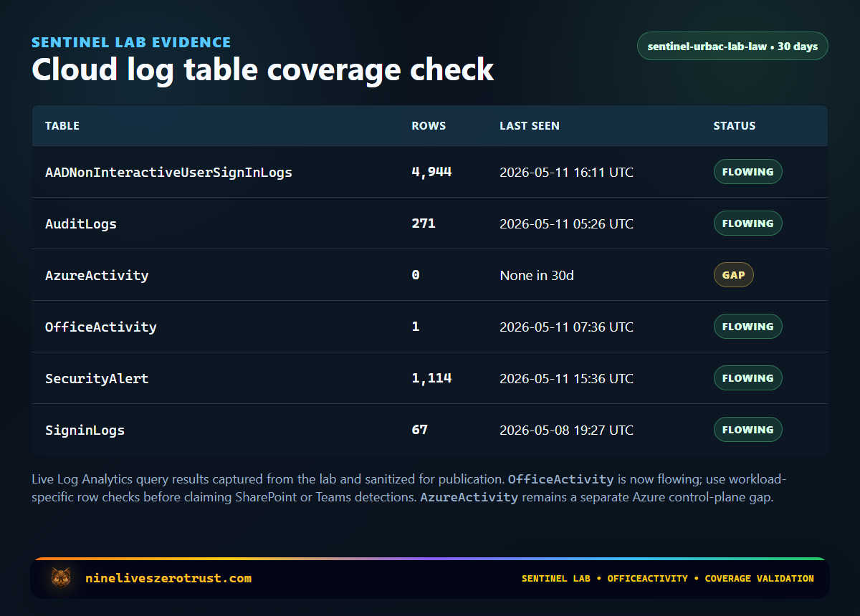Click the 2026-05-11 16:11 UTC timestamp
Screen dimensions: 860x616
(x=567, y=173)
